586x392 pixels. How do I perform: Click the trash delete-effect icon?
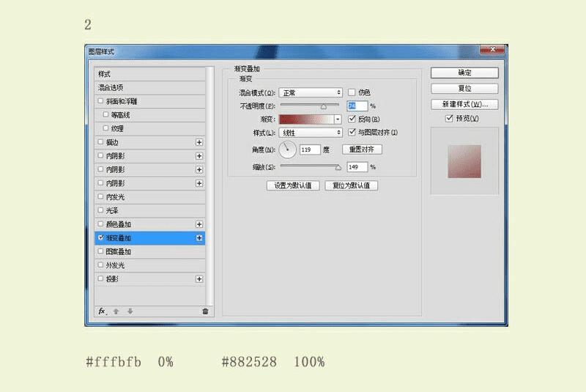point(205,311)
